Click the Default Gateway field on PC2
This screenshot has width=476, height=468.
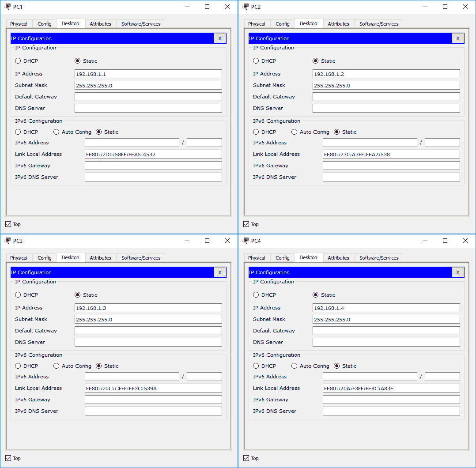pos(386,96)
